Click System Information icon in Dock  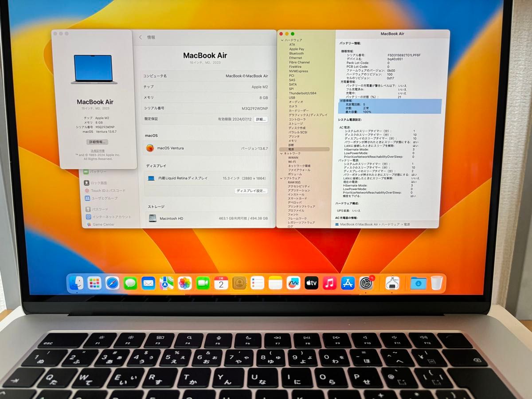pyautogui.click(x=392, y=283)
